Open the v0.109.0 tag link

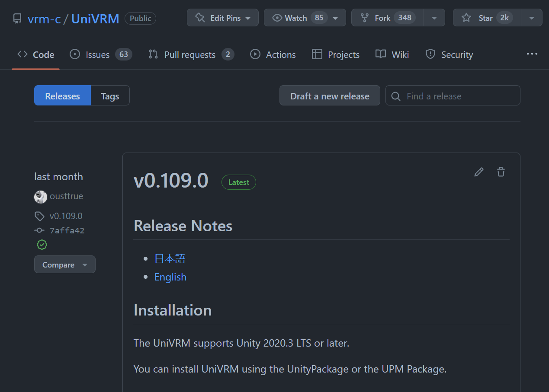tap(66, 216)
